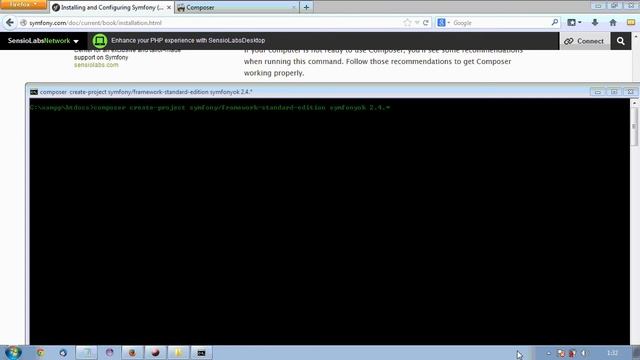
Task: Reload the current page
Action: [x=426, y=23]
